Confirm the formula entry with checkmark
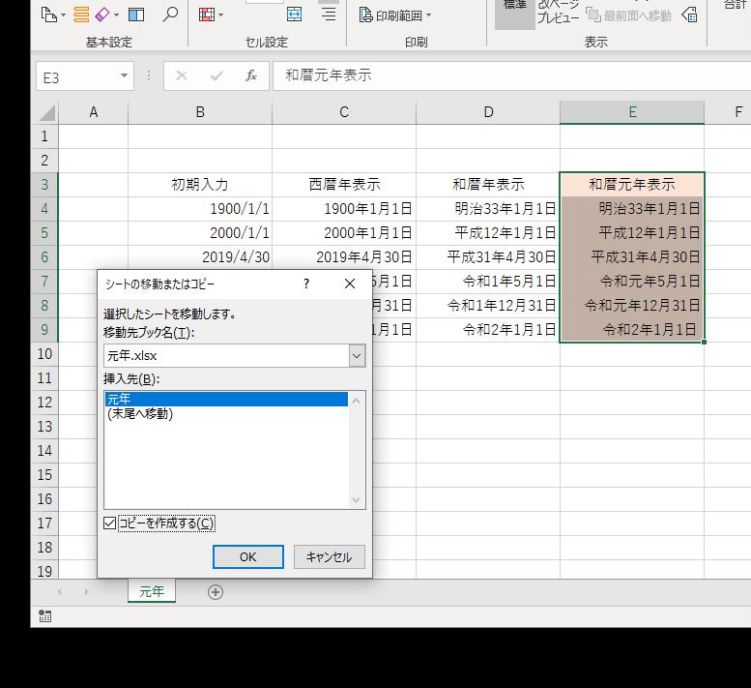The height and width of the screenshot is (688, 751). pyautogui.click(x=216, y=76)
